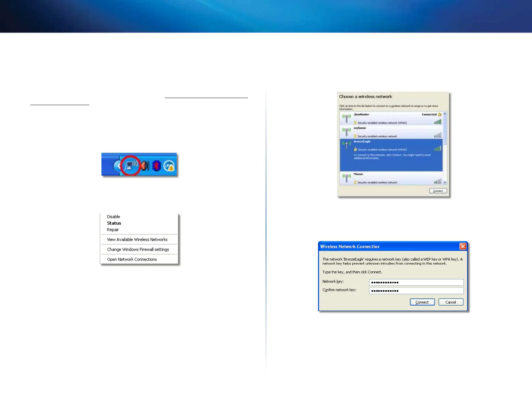Click the network list scroll down arrow

(445, 182)
